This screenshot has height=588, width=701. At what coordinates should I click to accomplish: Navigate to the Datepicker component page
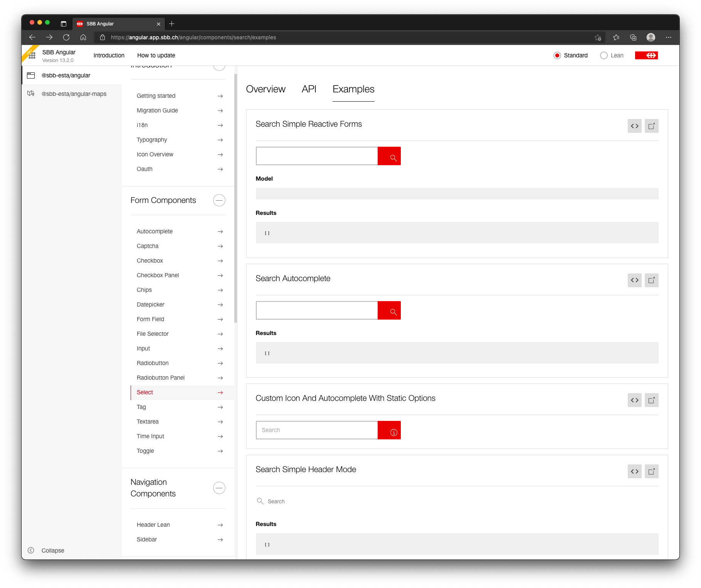pyautogui.click(x=150, y=304)
